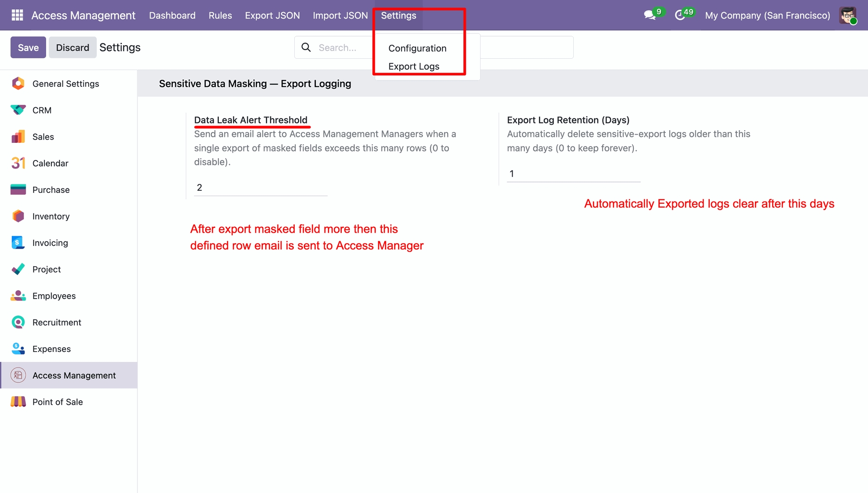Click Access Management app title

83,15
